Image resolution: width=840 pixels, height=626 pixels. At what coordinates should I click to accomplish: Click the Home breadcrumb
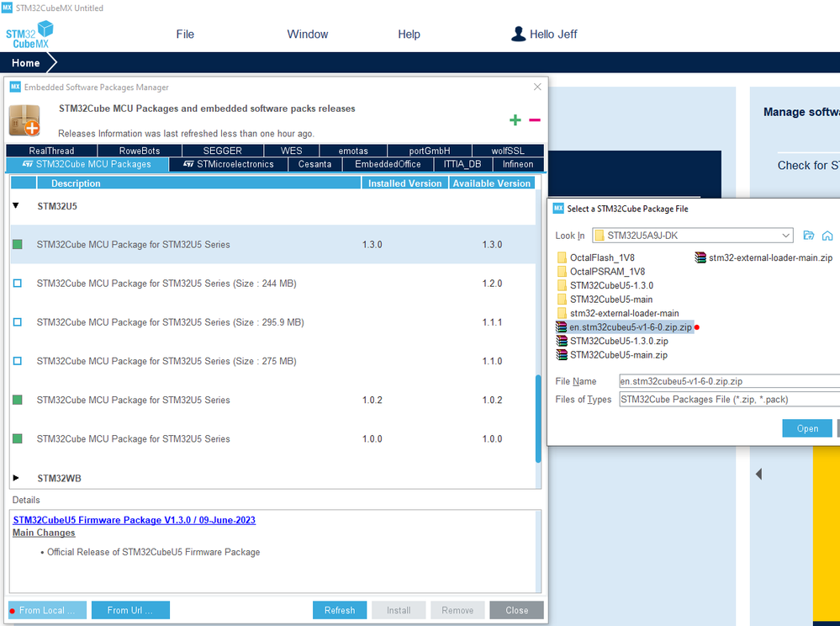26,63
